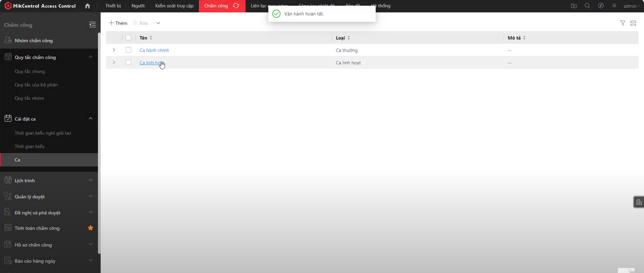644x273 pixels.
Task: Open the Ca hành chính link
Action: (x=154, y=50)
